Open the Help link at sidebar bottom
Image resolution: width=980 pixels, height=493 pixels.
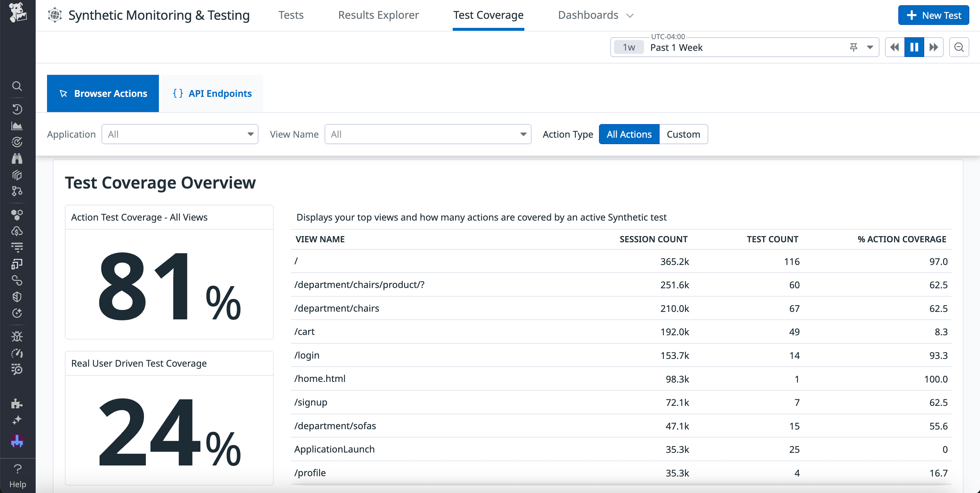[x=17, y=475]
